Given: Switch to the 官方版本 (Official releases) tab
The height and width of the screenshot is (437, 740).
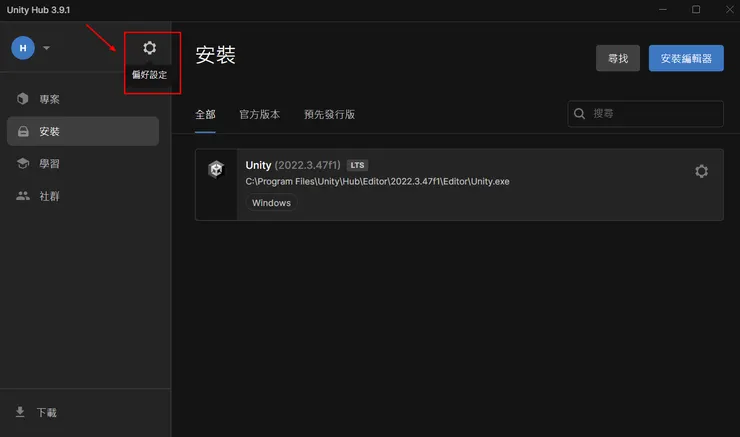Looking at the screenshot, I should tap(260, 115).
